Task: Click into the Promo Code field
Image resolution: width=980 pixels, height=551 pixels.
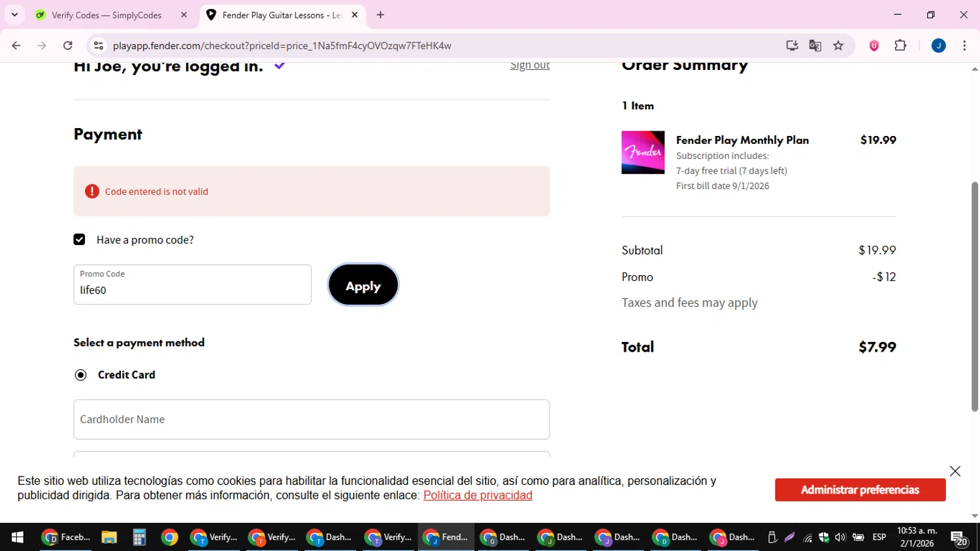Action: pos(192,284)
